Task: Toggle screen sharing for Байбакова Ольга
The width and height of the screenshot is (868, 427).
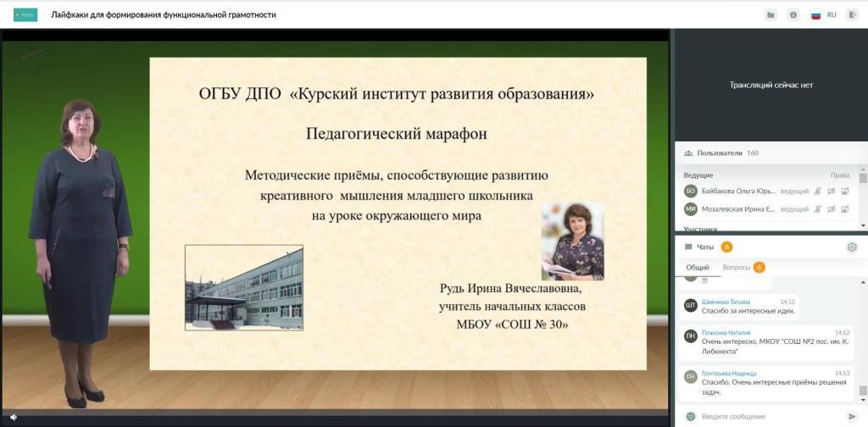Action: point(845,191)
